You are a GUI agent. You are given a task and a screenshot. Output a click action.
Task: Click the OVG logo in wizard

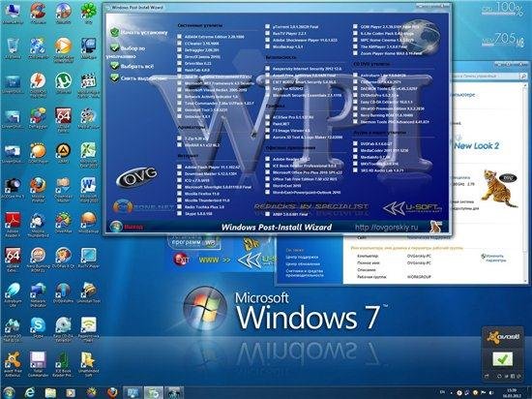(137, 176)
